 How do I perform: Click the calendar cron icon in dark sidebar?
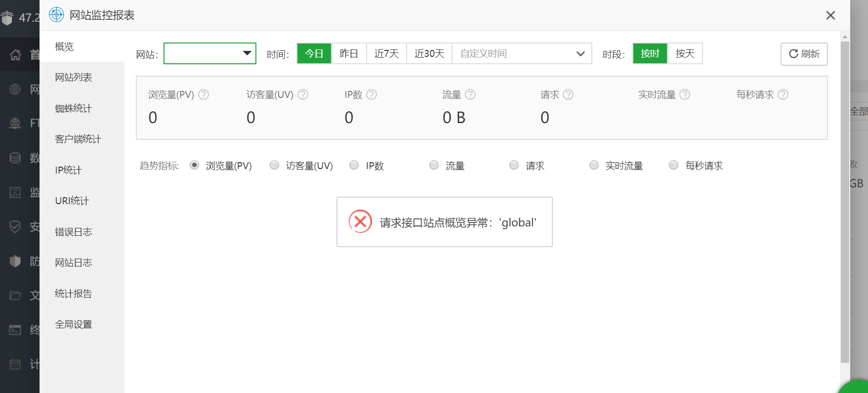point(15,364)
